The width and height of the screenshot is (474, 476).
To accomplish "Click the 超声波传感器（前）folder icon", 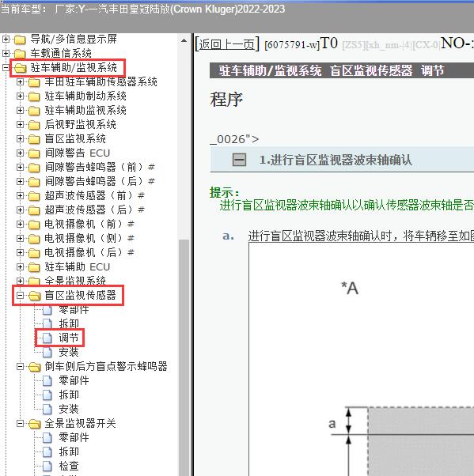I will [x=34, y=196].
